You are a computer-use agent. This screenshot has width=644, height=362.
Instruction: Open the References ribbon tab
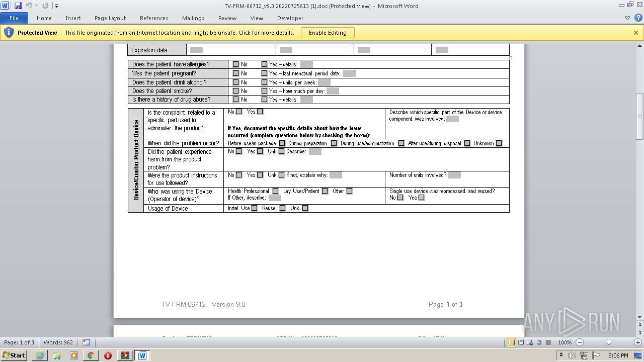tap(154, 18)
